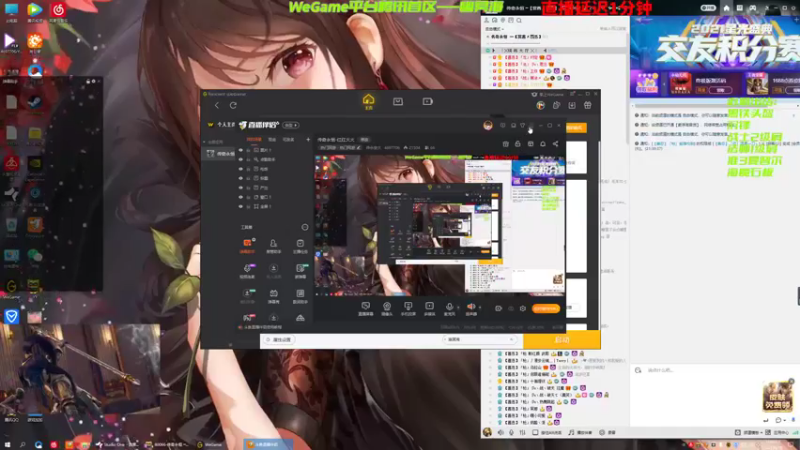Toggle the eye of the second source row
Viewport: 800px width, 450px height.
pyautogui.click(x=241, y=159)
